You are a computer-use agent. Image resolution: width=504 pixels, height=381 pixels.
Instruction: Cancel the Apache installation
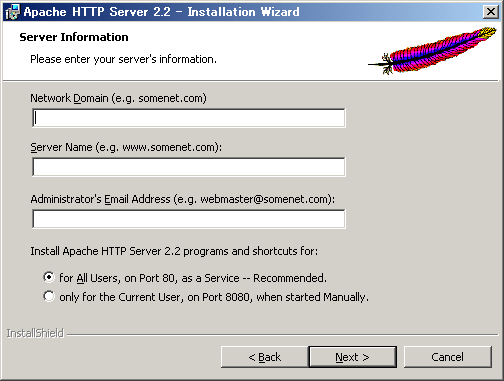pyautogui.click(x=447, y=357)
